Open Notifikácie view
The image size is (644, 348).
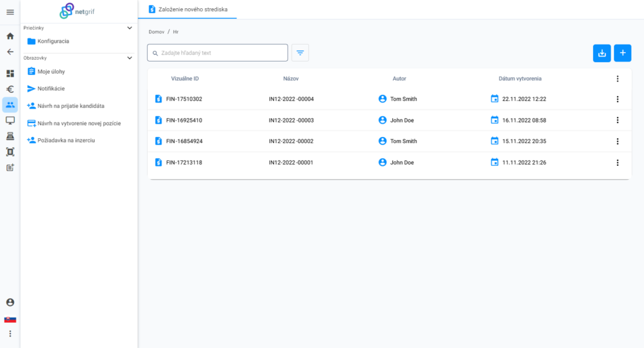(x=46, y=89)
